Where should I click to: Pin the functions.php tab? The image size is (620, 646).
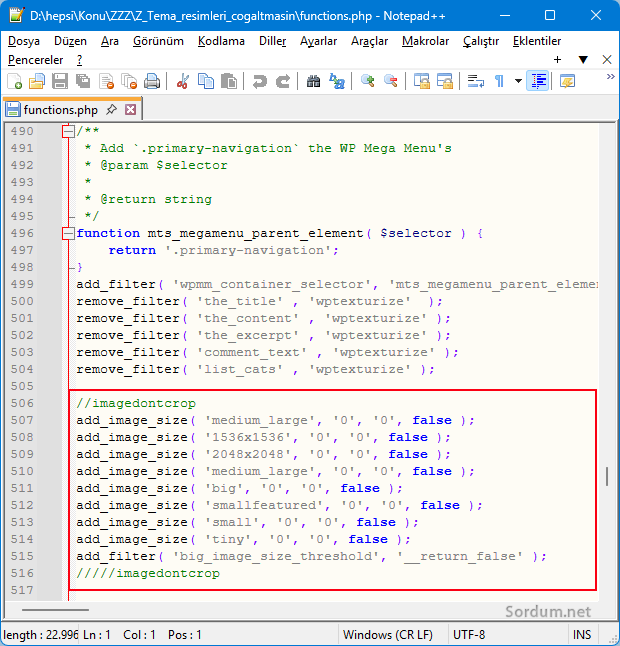coord(111,110)
